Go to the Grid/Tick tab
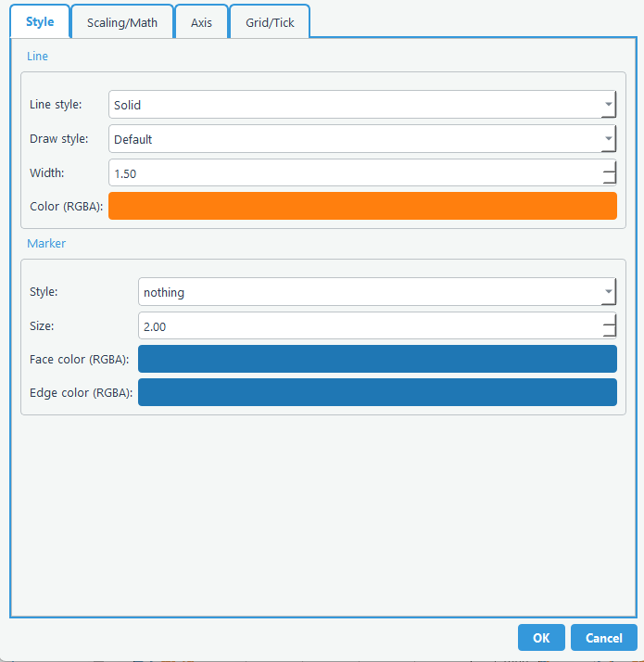Screen dimensions: 644x662 pos(270,22)
